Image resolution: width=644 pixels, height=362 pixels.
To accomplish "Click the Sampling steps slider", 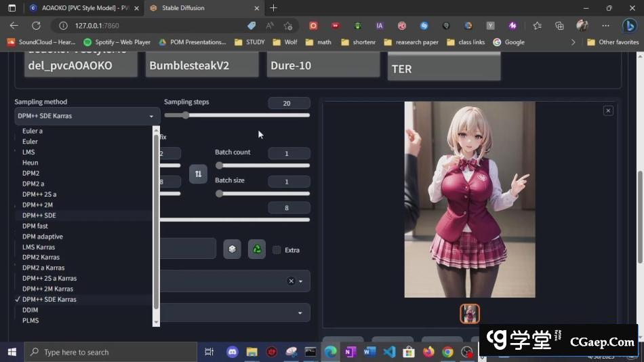I will click(237, 115).
